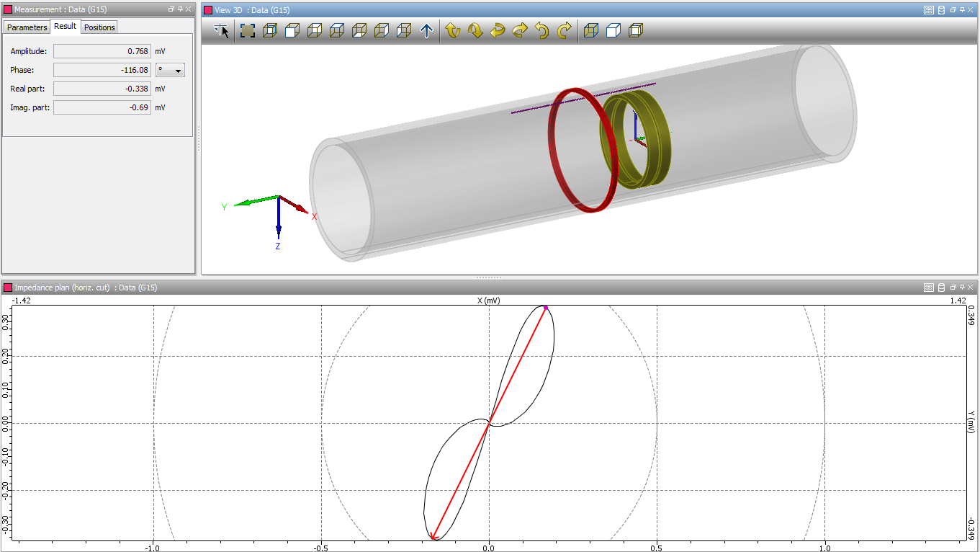Select cube view with highlighted right face
980x552 pixels.
[382, 31]
